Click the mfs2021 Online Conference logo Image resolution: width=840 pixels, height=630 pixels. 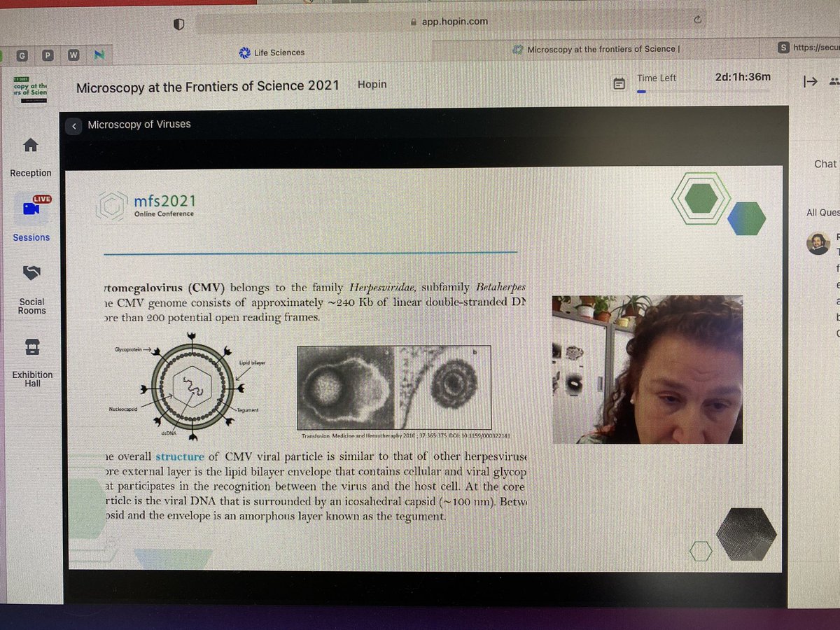click(146, 205)
